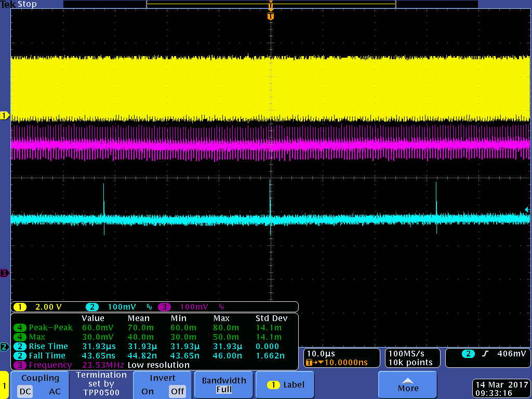Select the channel 3 ground level marker

tap(5, 273)
